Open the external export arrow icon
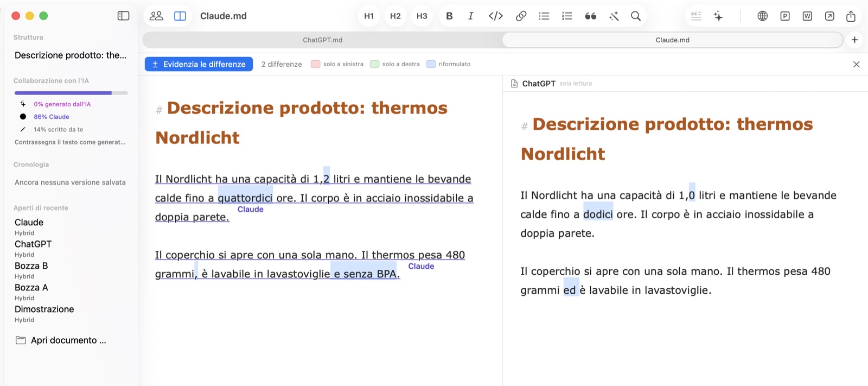868x386 pixels. [x=829, y=16]
